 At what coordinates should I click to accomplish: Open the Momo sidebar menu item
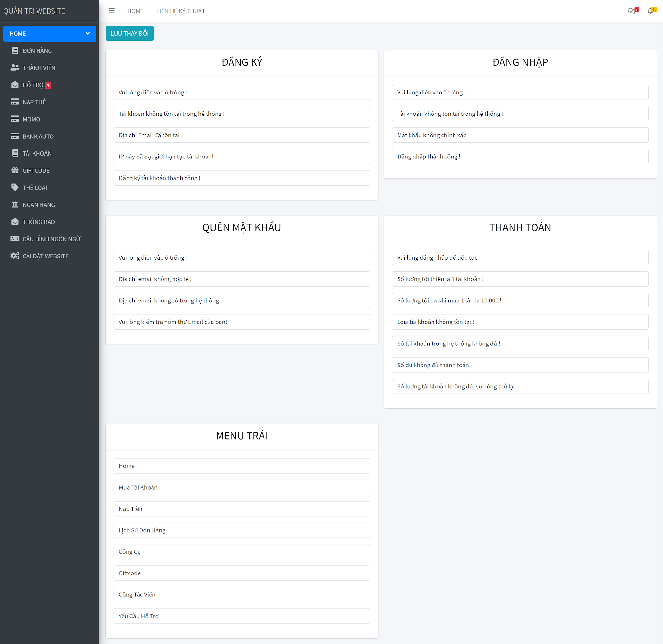coord(31,119)
